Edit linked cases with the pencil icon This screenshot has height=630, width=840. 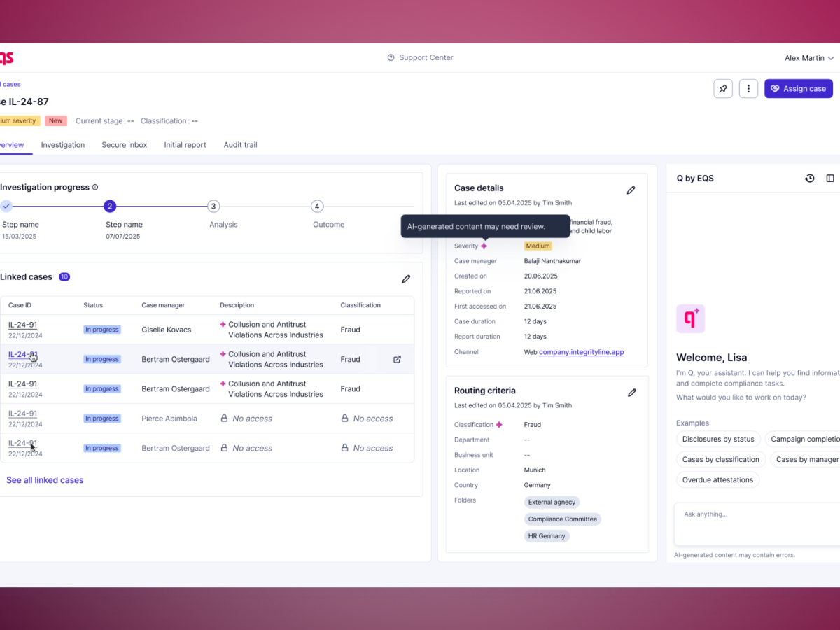point(406,279)
